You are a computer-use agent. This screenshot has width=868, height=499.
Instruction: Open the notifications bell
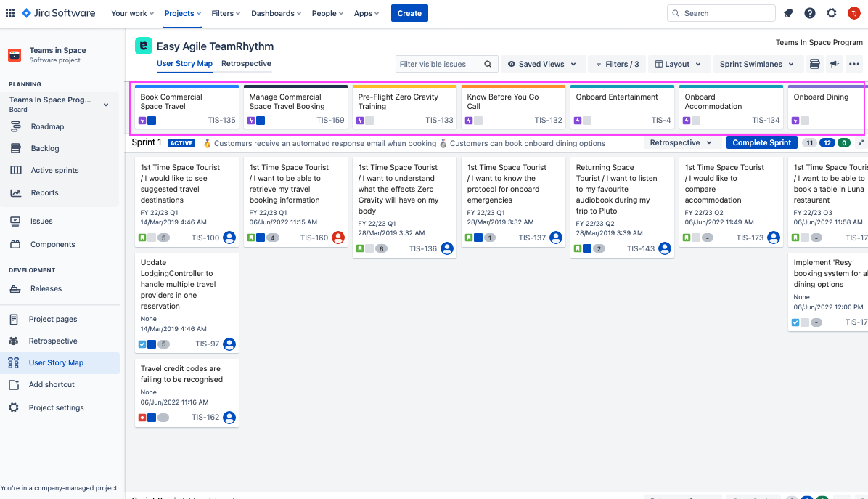click(788, 13)
